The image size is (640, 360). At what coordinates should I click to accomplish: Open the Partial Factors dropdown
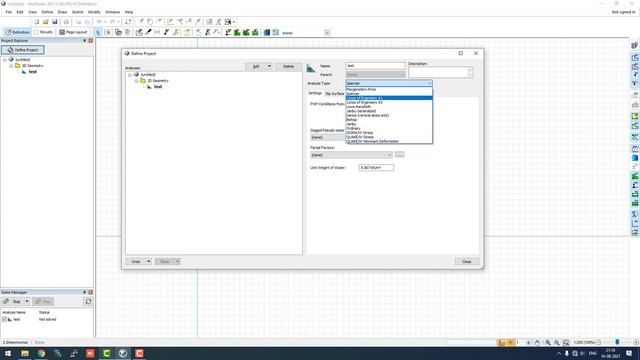(x=351, y=155)
